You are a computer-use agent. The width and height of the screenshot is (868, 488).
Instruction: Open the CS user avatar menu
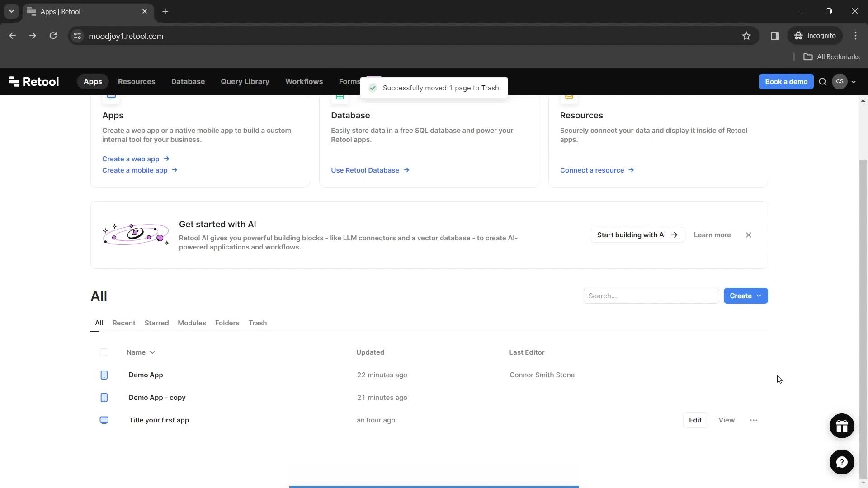pos(840,82)
